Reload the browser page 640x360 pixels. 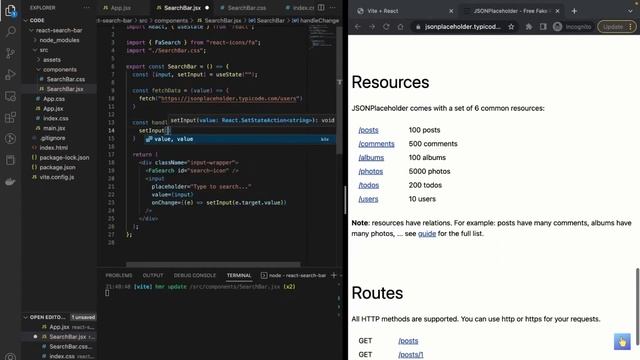tap(386, 27)
